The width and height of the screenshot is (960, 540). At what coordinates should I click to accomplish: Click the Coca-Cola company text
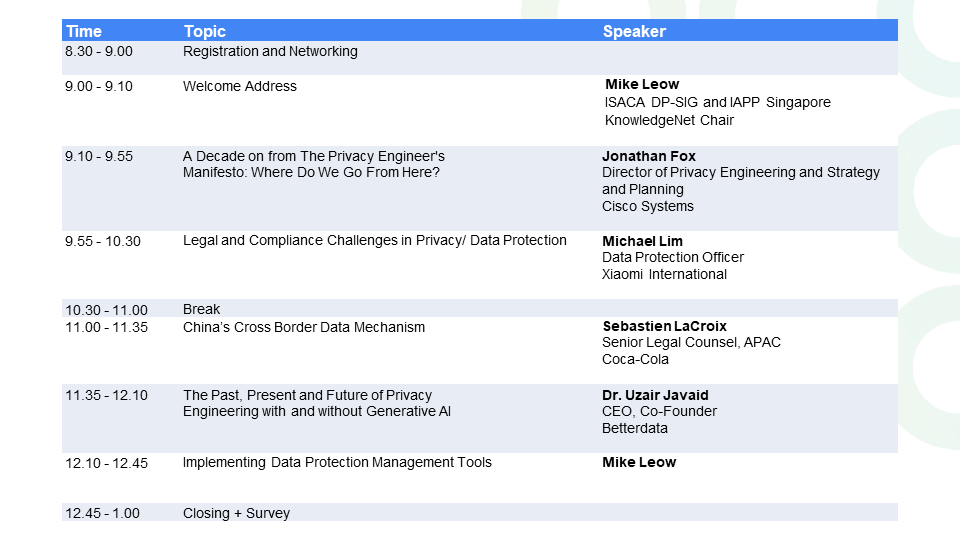[635, 359]
